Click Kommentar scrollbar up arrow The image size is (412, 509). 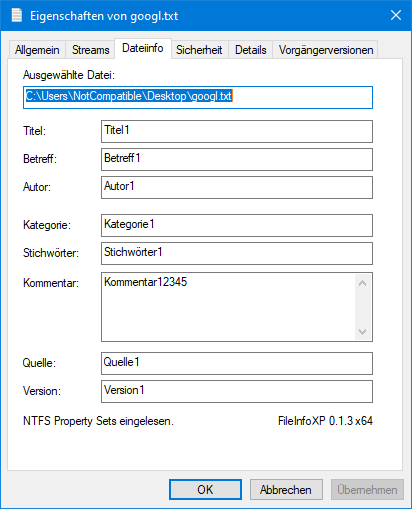(363, 283)
